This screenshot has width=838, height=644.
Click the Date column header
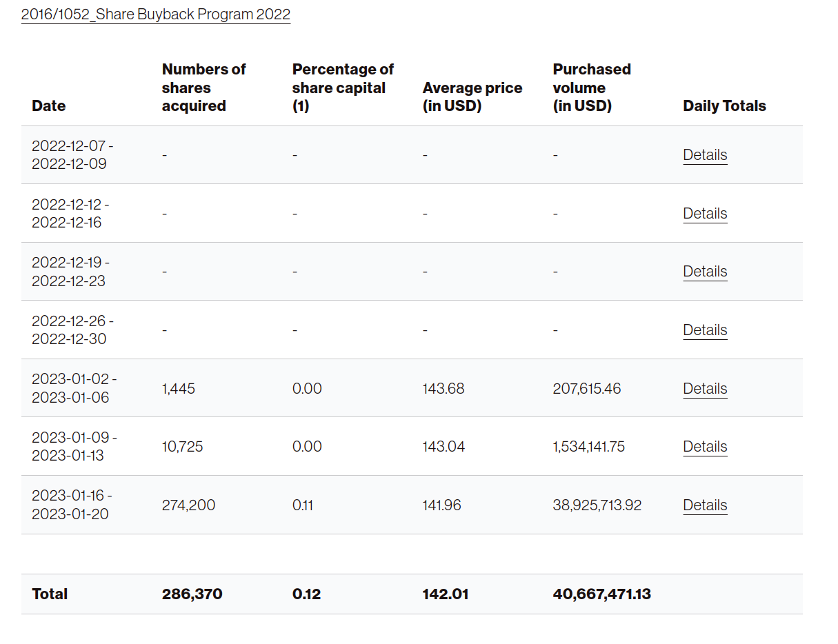tap(49, 106)
